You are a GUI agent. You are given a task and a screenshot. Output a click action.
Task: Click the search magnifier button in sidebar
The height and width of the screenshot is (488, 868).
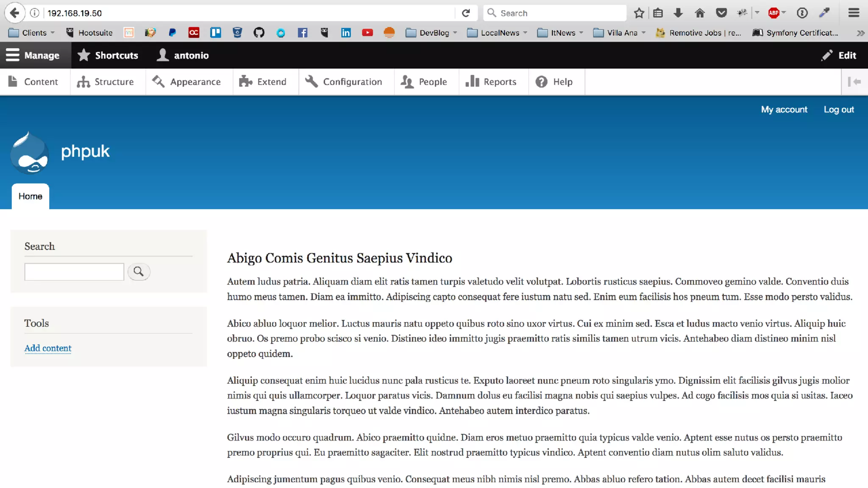click(139, 272)
